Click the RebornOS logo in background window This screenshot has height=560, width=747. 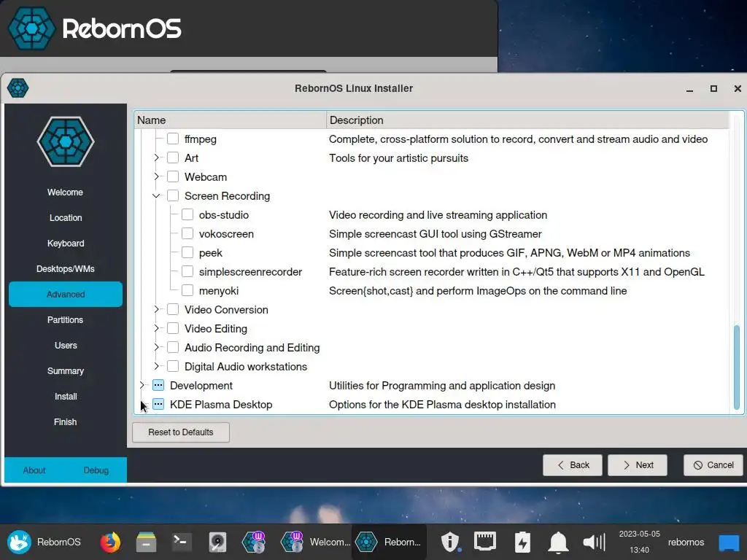(x=32, y=28)
